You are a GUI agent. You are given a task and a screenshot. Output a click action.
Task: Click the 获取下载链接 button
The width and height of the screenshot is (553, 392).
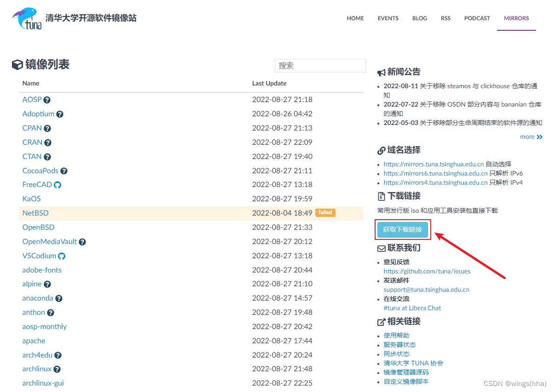pos(403,229)
